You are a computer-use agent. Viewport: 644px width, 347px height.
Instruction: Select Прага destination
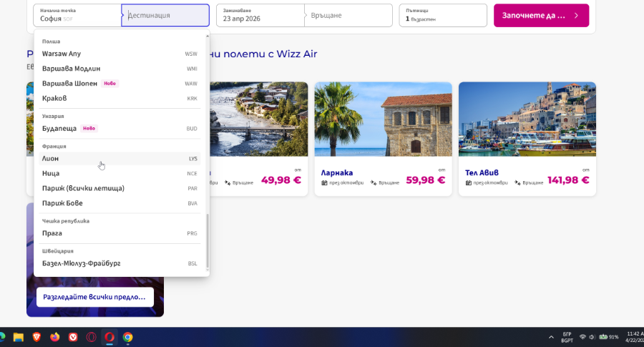119,233
